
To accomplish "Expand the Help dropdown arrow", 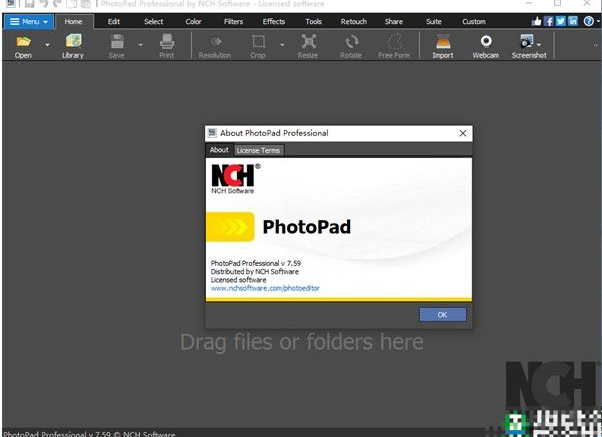I will coord(598,22).
